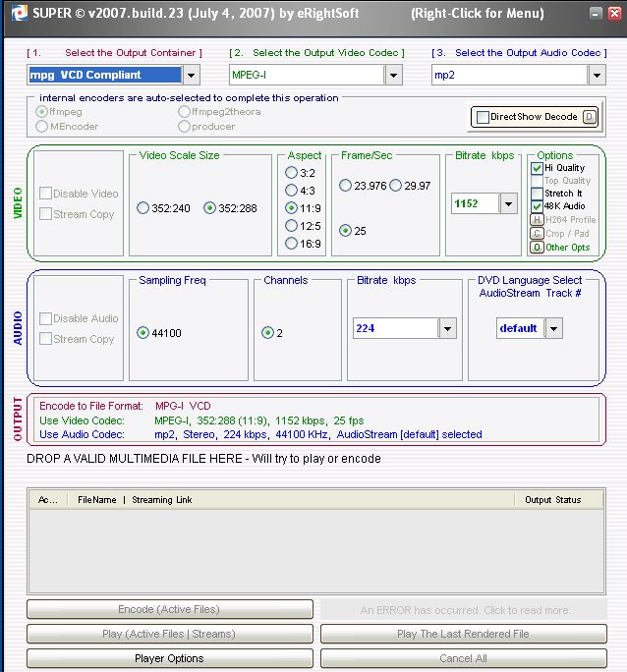Viewport: 627px width, 672px height.
Task: Expand the audio bitrate 224 dropdown
Action: [447, 329]
